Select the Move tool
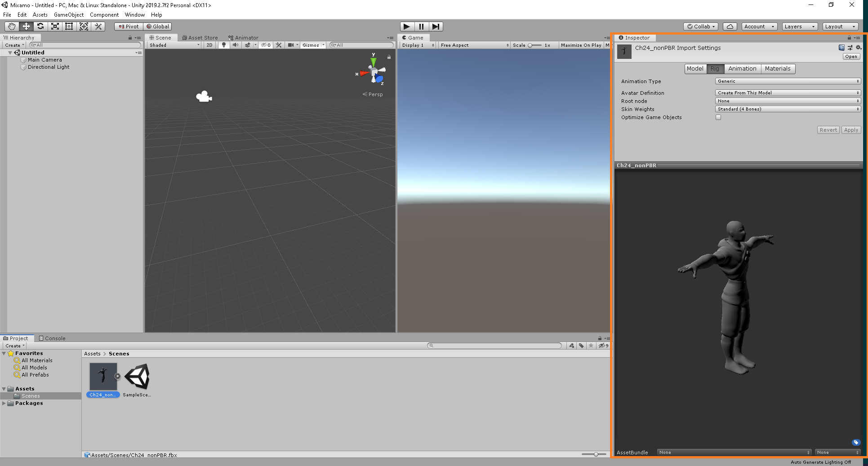 click(x=26, y=27)
